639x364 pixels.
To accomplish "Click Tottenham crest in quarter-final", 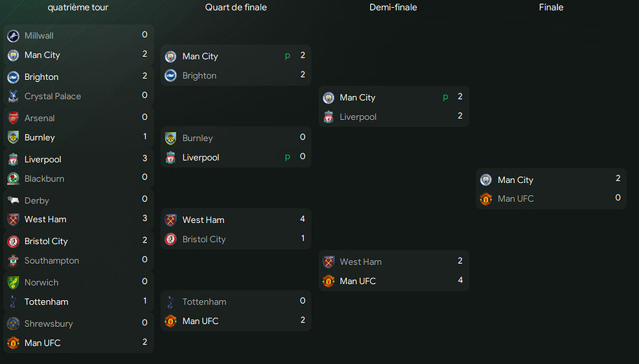I will (x=171, y=302).
